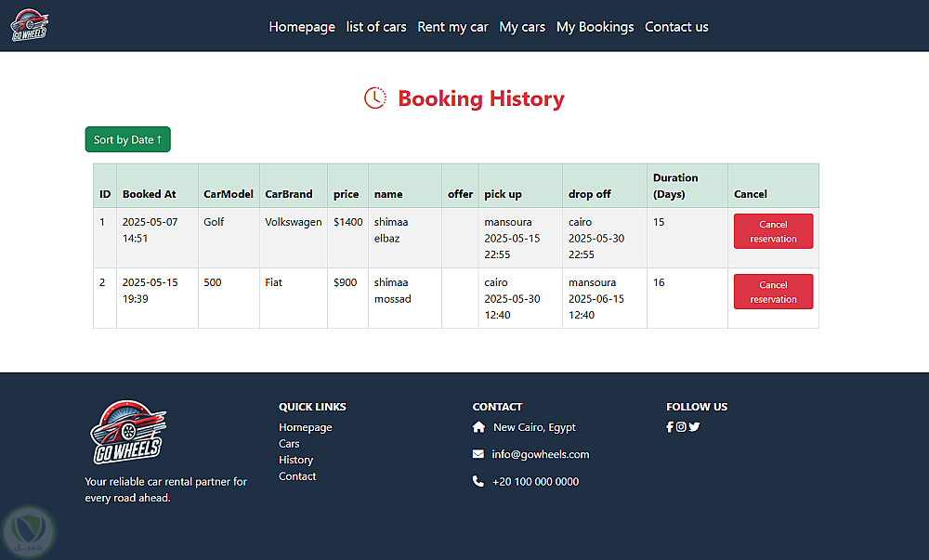The height and width of the screenshot is (560, 929).
Task: Cancel reservation for the Golf booking
Action: [x=773, y=231]
